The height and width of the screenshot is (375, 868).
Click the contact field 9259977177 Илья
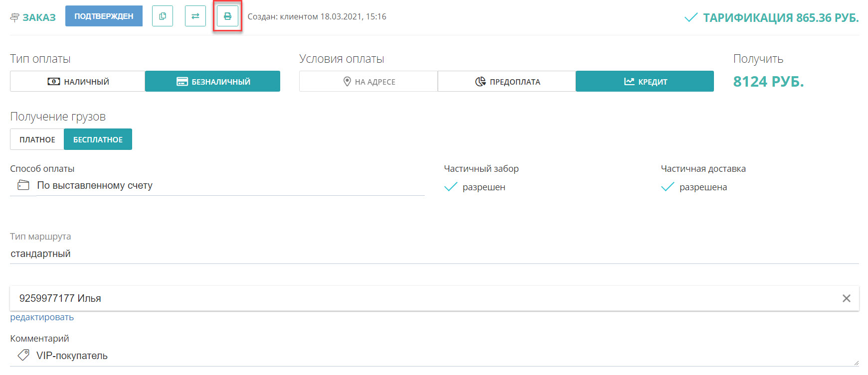coord(434,298)
